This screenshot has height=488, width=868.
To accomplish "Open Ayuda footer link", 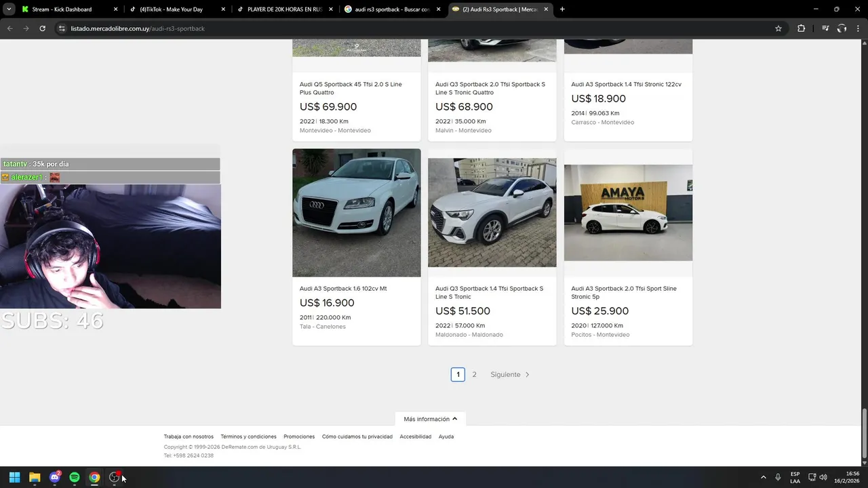I will coord(446,436).
